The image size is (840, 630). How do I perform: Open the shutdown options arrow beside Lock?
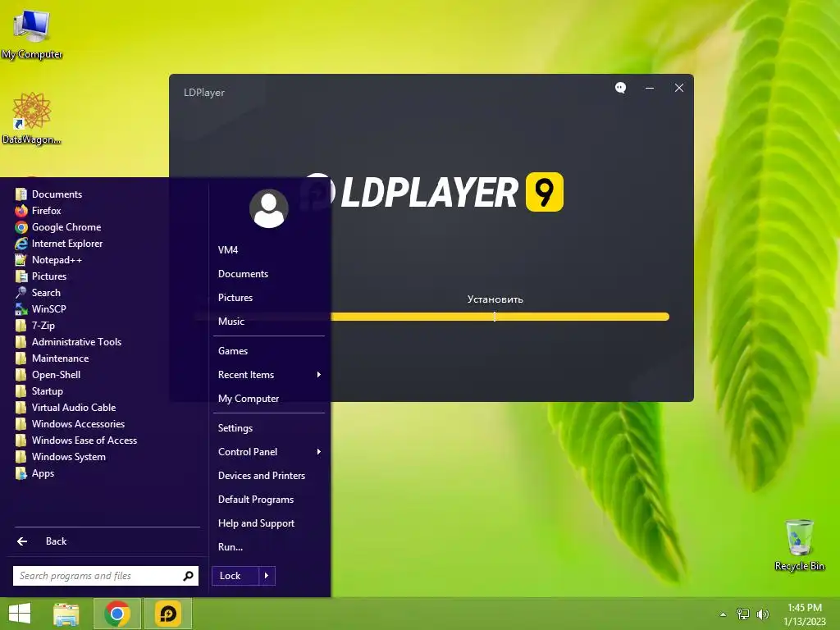point(267,576)
